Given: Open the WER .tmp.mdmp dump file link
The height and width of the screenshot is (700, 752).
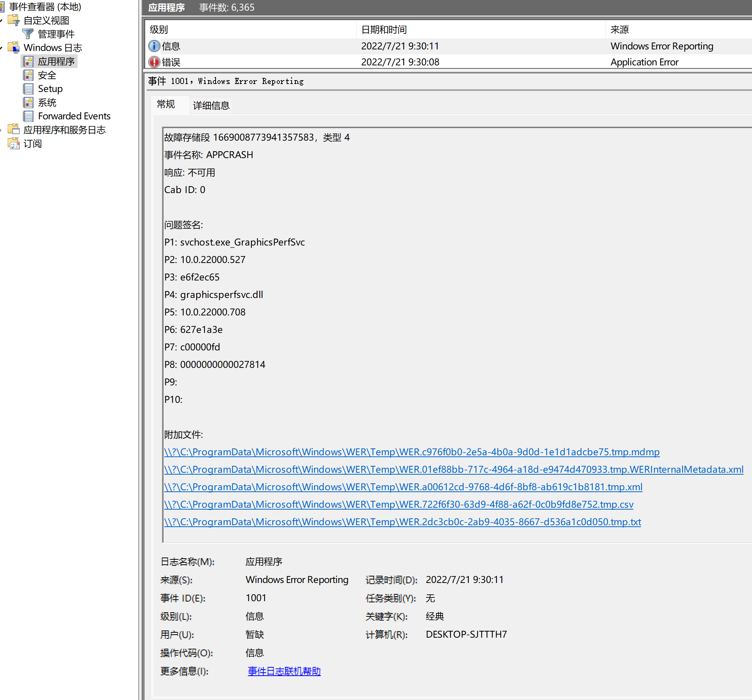Looking at the screenshot, I should coord(411,452).
